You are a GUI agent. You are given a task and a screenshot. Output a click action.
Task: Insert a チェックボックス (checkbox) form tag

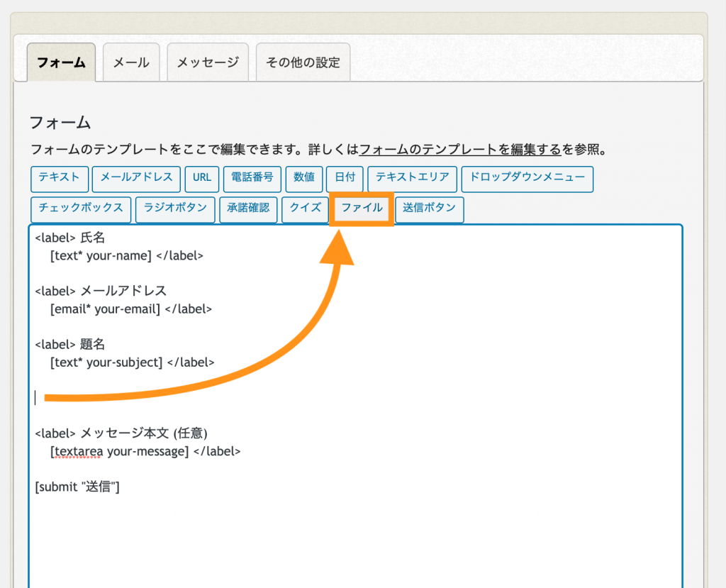[x=80, y=210]
